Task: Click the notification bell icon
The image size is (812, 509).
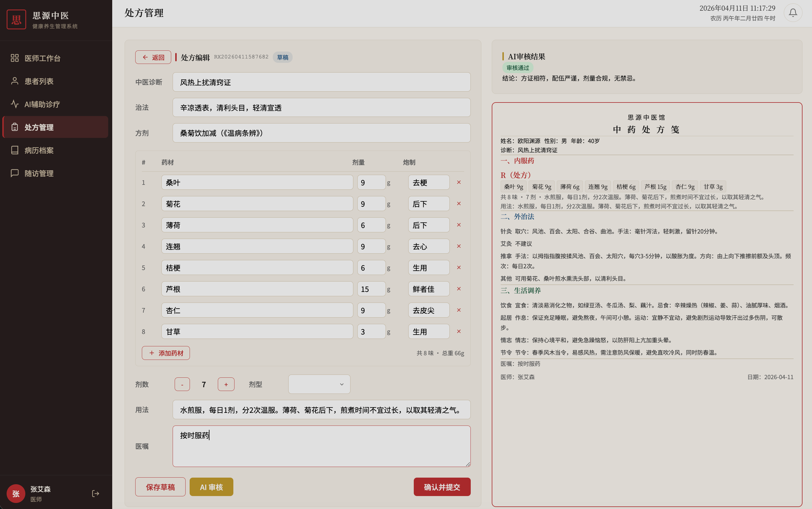Action: tap(792, 13)
